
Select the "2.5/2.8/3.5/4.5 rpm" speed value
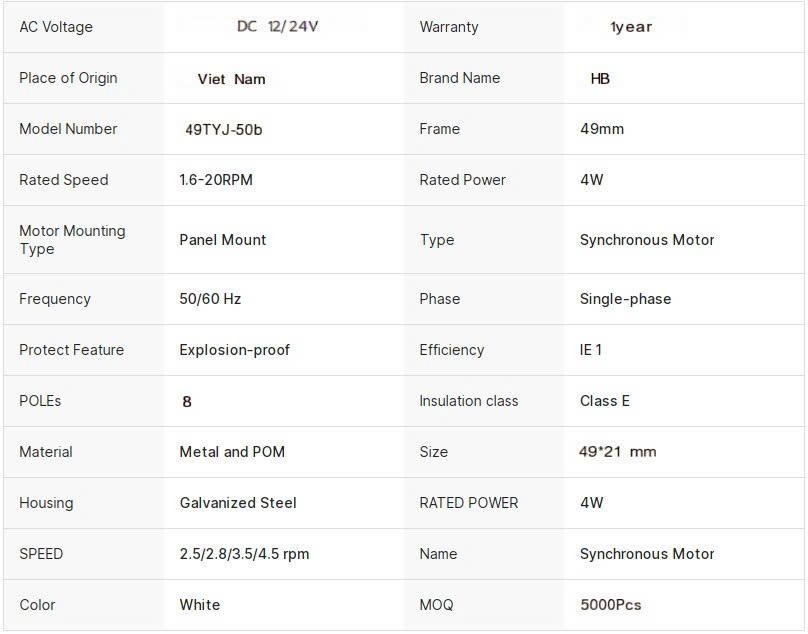pos(244,554)
